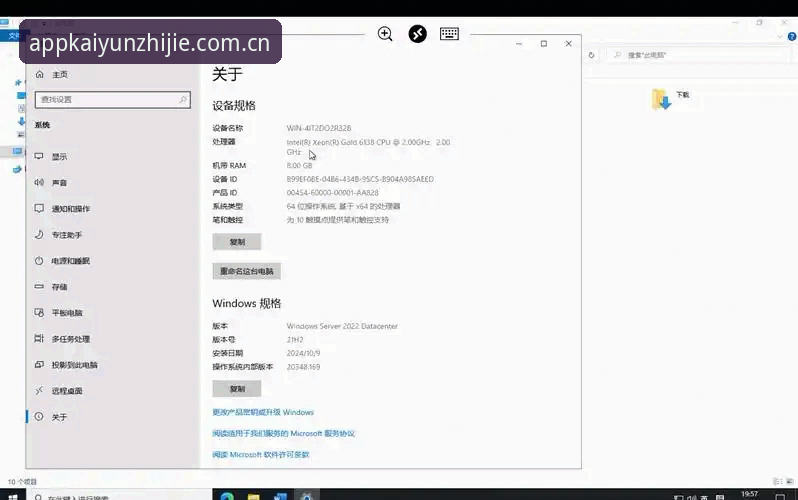This screenshot has height=500, width=798.
Task: Click Windows Server 2022 Datacenter edition text
Action: tap(342, 326)
